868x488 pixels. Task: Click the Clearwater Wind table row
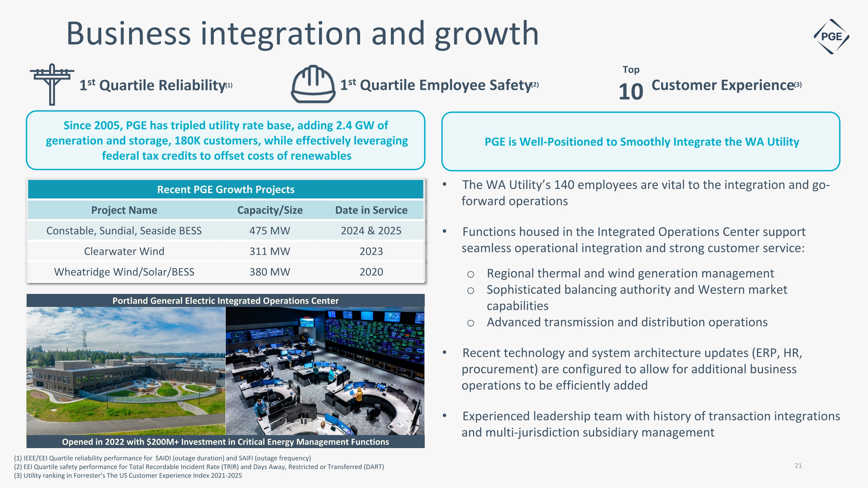124,251
